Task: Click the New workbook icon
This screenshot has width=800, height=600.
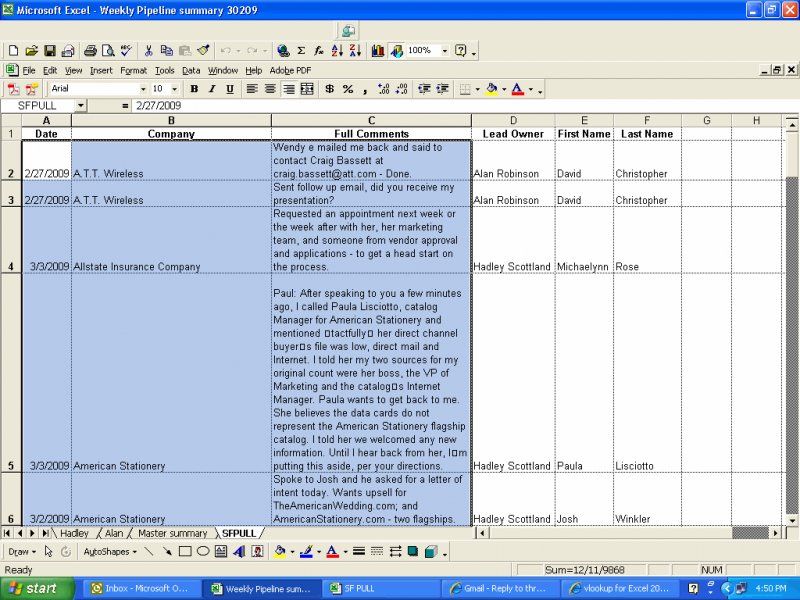Action: (13, 51)
